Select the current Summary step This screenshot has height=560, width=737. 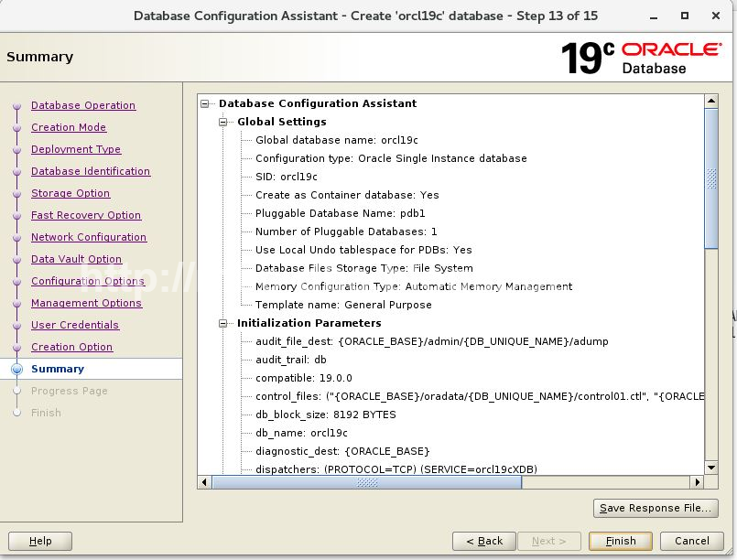(58, 369)
